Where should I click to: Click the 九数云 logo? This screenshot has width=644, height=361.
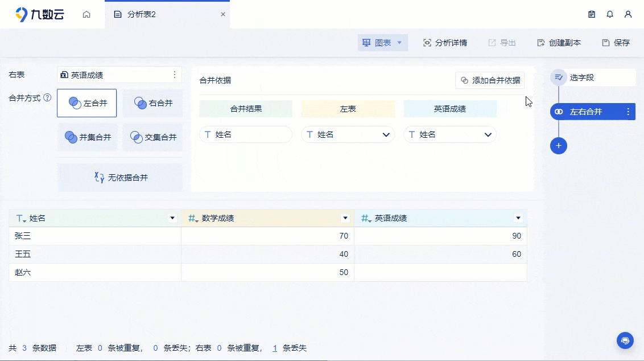39,14
